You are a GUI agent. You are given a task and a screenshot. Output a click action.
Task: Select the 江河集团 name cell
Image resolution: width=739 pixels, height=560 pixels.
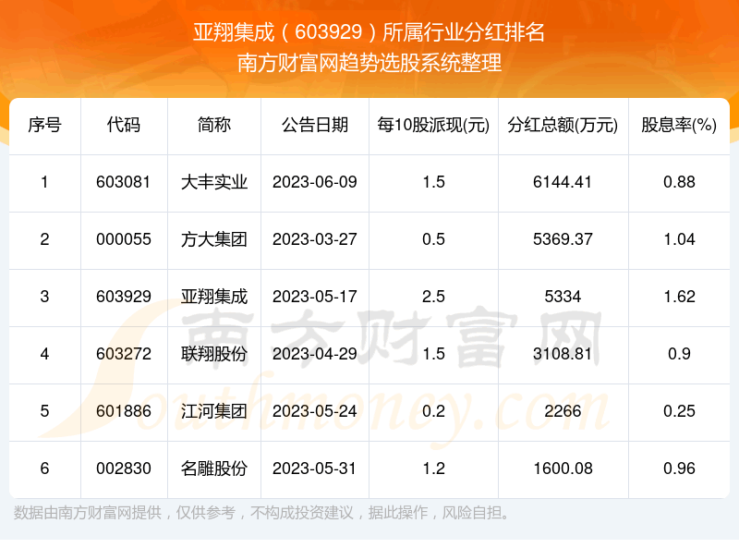(214, 411)
